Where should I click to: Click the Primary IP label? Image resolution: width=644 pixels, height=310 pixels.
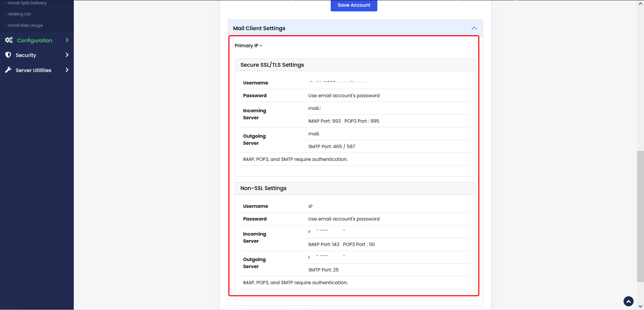click(x=248, y=46)
